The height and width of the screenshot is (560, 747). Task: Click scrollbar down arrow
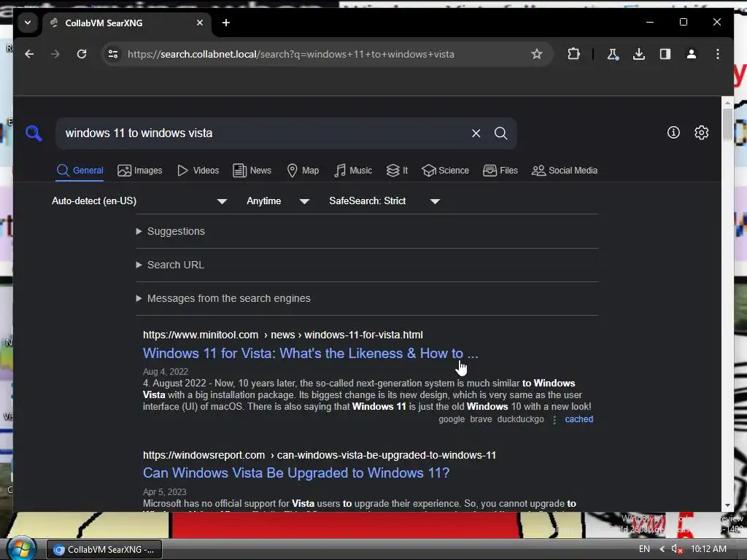727,505
